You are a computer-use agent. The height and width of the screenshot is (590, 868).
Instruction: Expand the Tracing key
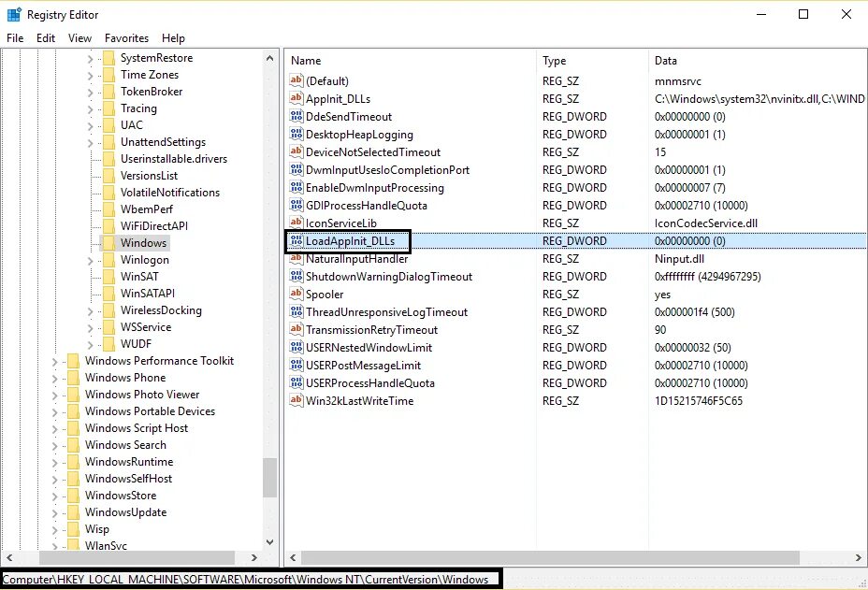(90, 109)
